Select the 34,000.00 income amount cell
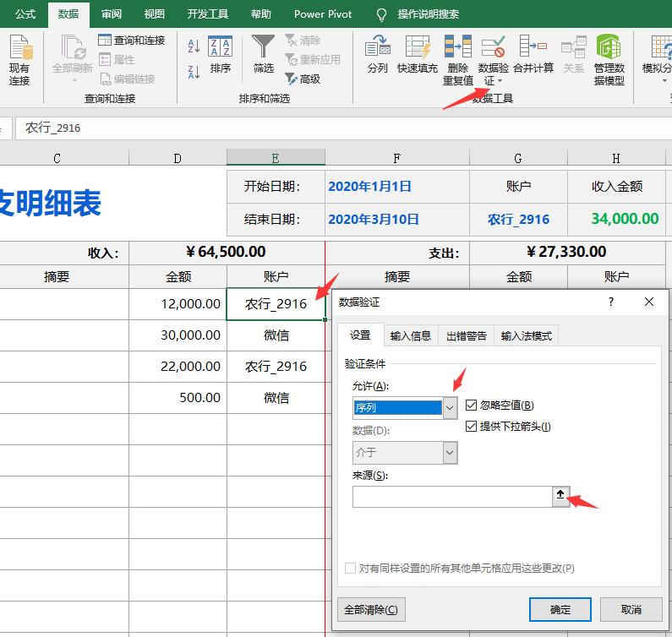This screenshot has width=672, height=637. pos(616,219)
